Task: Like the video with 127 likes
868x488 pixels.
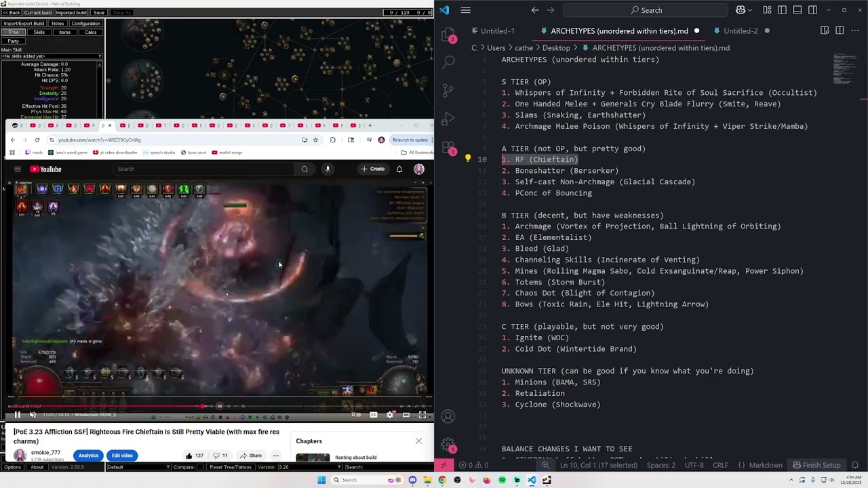Action: pos(194,455)
